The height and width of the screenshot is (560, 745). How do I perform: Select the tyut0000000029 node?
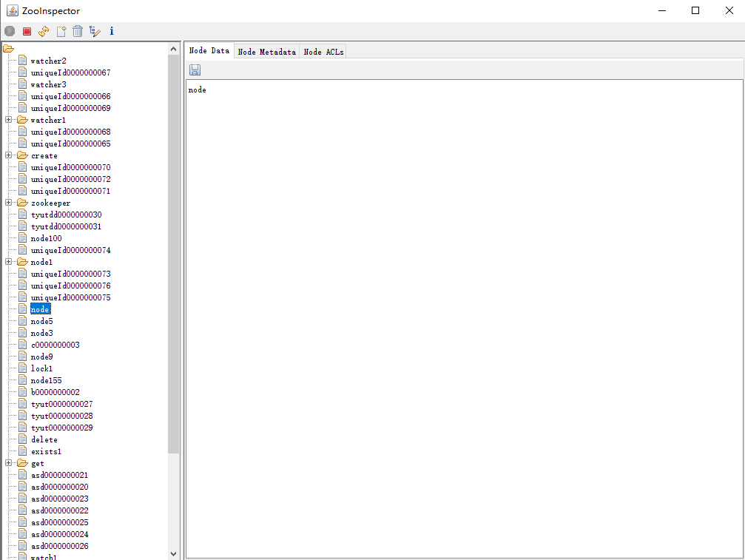click(61, 428)
